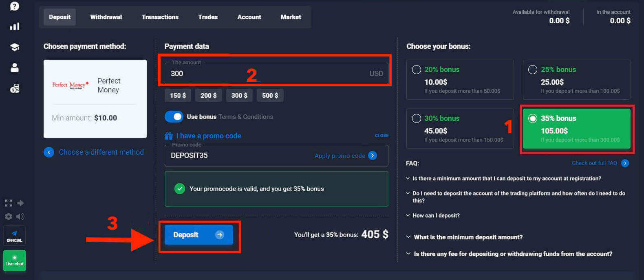
Task: Select the 30% bonus radio option
Action: click(417, 118)
